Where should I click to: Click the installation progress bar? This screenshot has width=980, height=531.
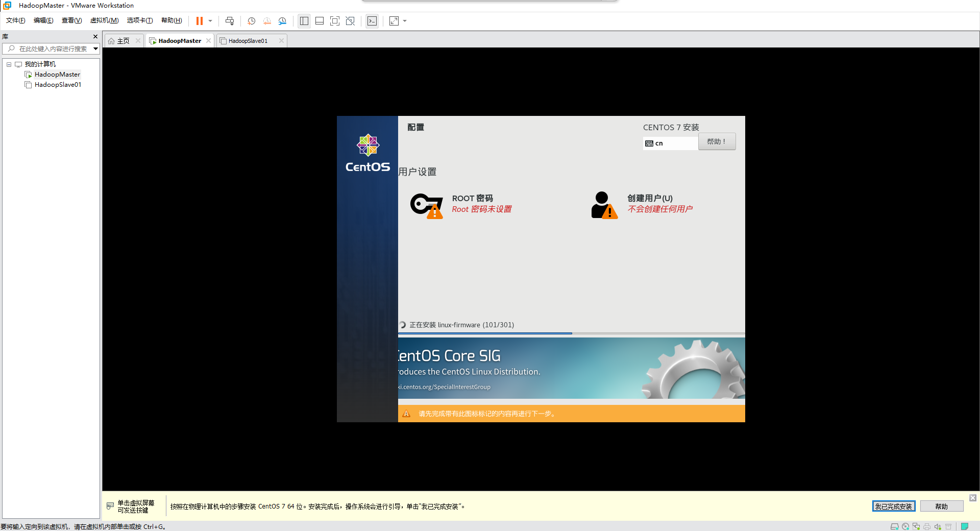click(571, 333)
